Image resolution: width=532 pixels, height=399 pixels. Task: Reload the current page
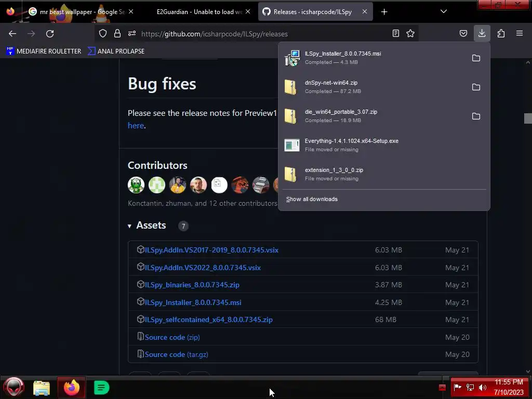pyautogui.click(x=50, y=34)
